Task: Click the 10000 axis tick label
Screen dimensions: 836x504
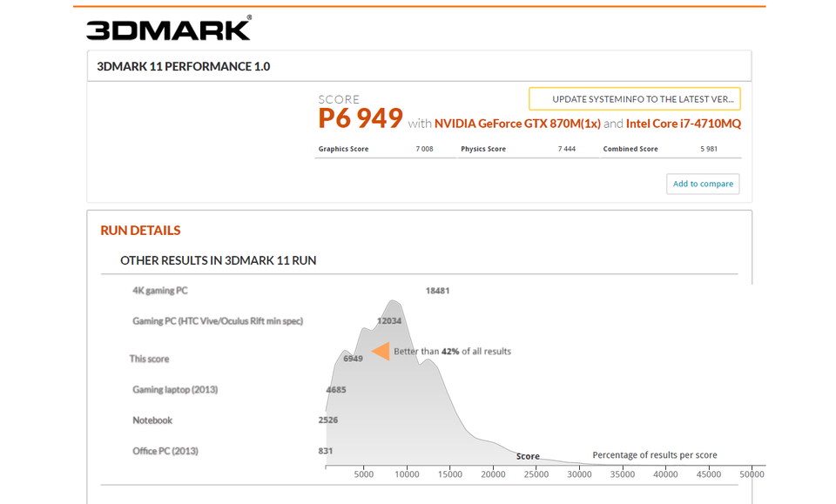Action: (x=407, y=474)
